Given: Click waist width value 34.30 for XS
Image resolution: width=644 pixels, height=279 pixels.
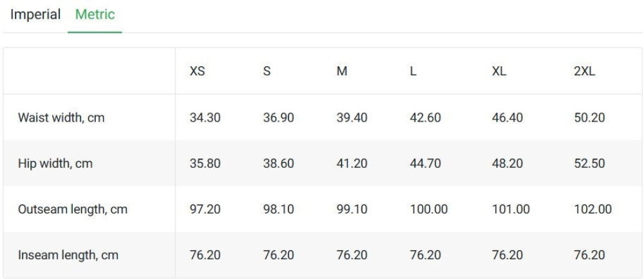Looking at the screenshot, I should coord(205,118).
